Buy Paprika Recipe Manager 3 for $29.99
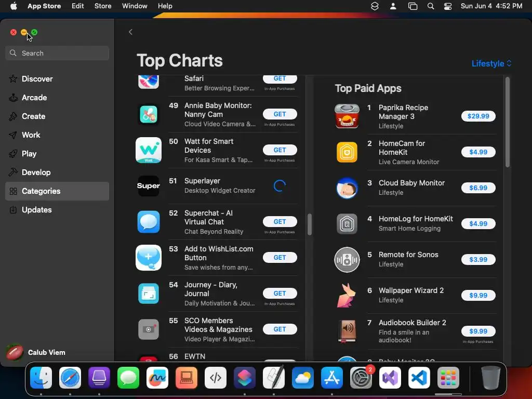532x399 pixels. (478, 116)
